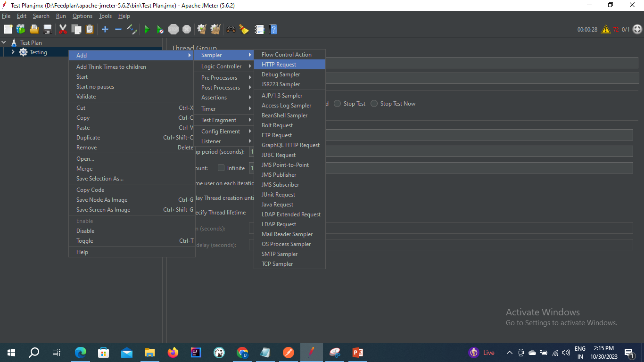Open the Assertions submenu
The height and width of the screenshot is (362, 644).
(x=223, y=98)
